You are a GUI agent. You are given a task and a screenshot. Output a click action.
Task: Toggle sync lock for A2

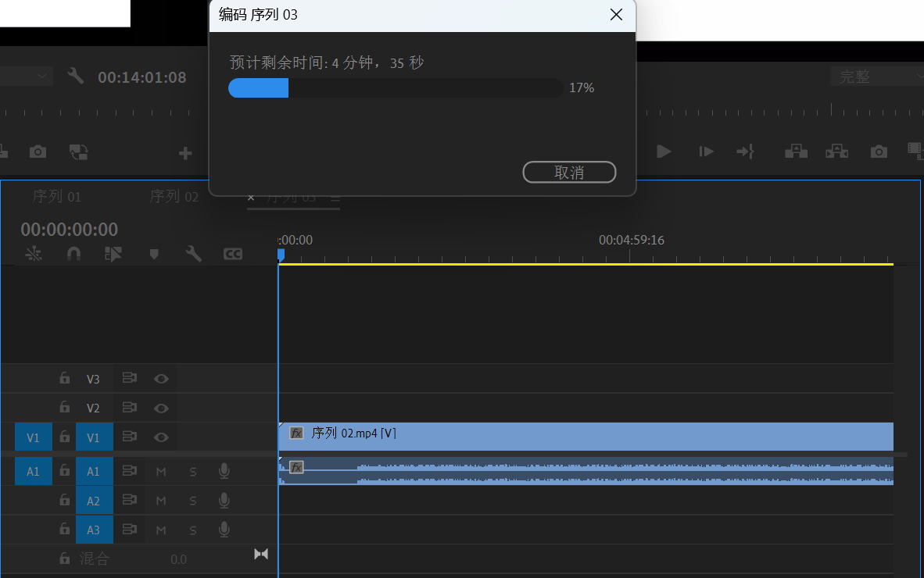click(130, 500)
